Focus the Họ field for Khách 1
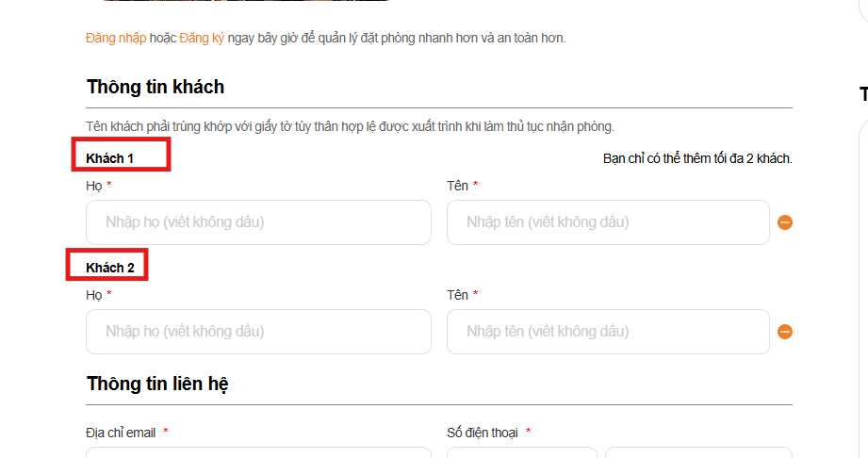This screenshot has width=868, height=458. [x=258, y=222]
